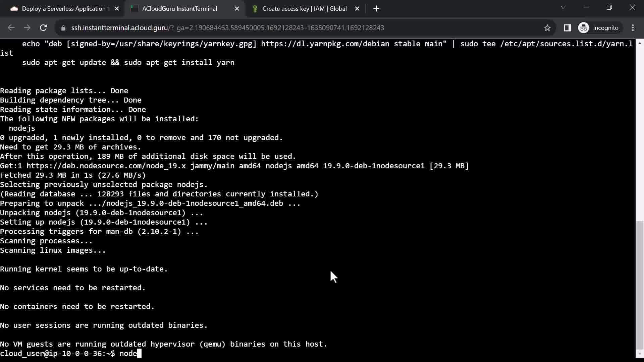Switch to Deploy a Serverless Application tab
Viewport: 644px width, 362px height.
(64, 9)
